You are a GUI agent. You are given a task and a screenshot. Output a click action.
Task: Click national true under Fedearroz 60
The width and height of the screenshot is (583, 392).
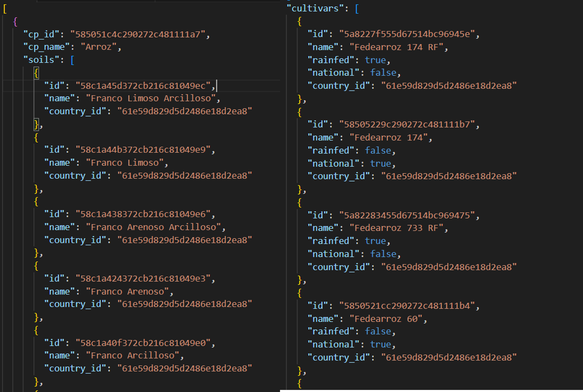point(380,345)
